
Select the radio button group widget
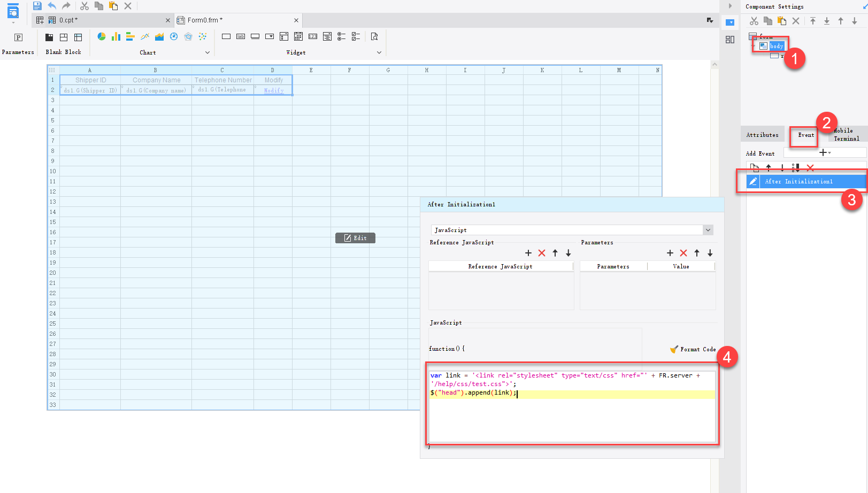[341, 36]
